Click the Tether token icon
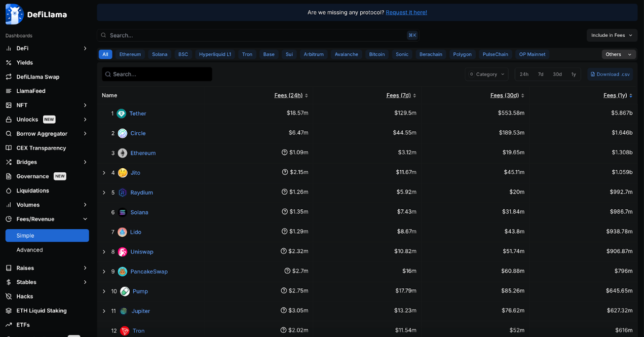This screenshot has width=644, height=337. tap(121, 114)
